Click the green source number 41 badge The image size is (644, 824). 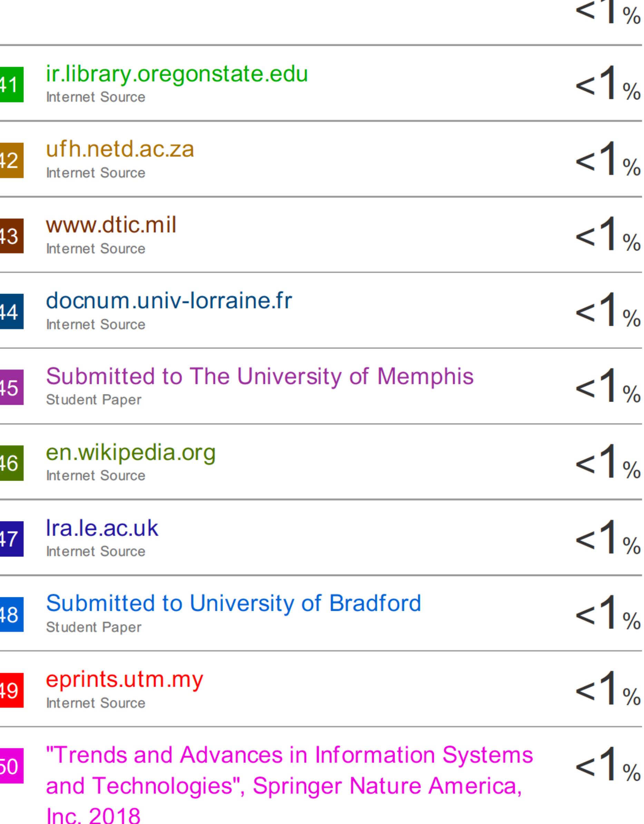tap(11, 85)
